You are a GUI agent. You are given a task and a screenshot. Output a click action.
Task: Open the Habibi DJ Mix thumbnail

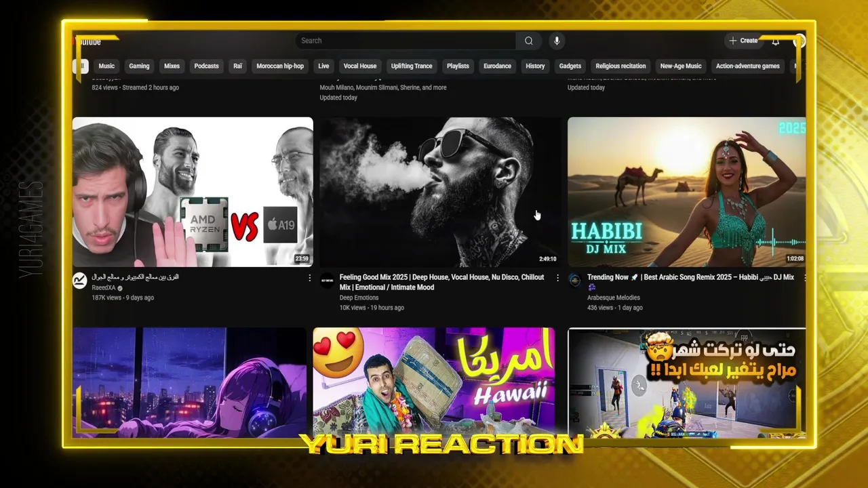686,192
